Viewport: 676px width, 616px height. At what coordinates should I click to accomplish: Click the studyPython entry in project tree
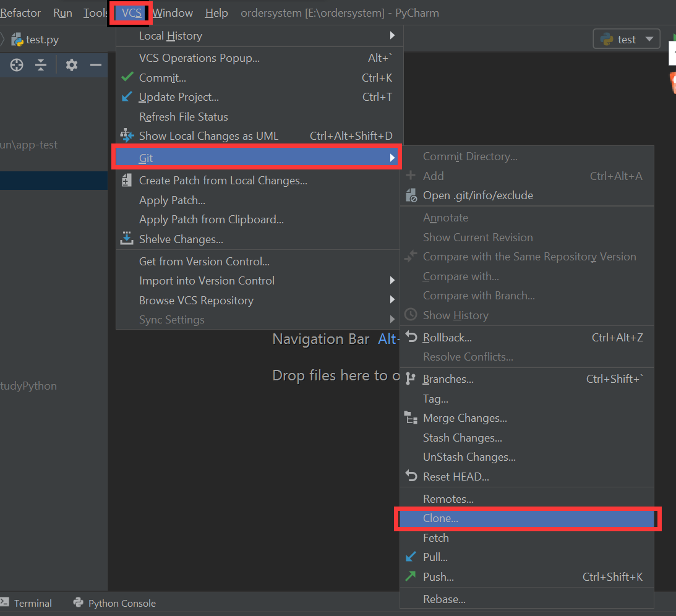point(28,386)
